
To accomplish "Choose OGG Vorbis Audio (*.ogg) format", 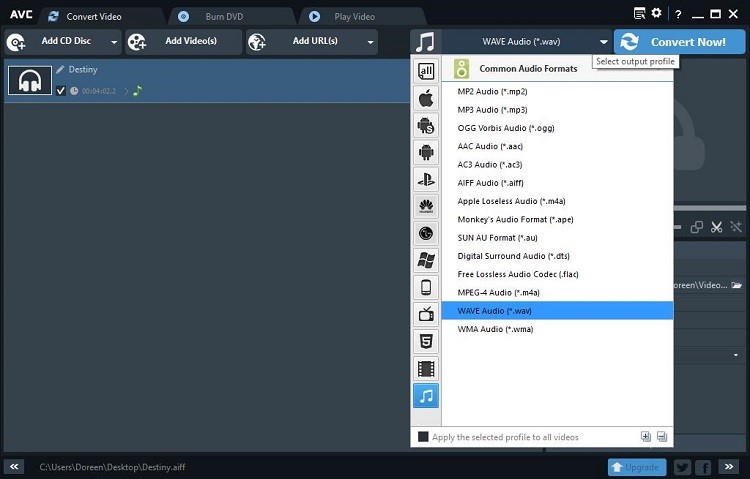I will click(x=557, y=128).
